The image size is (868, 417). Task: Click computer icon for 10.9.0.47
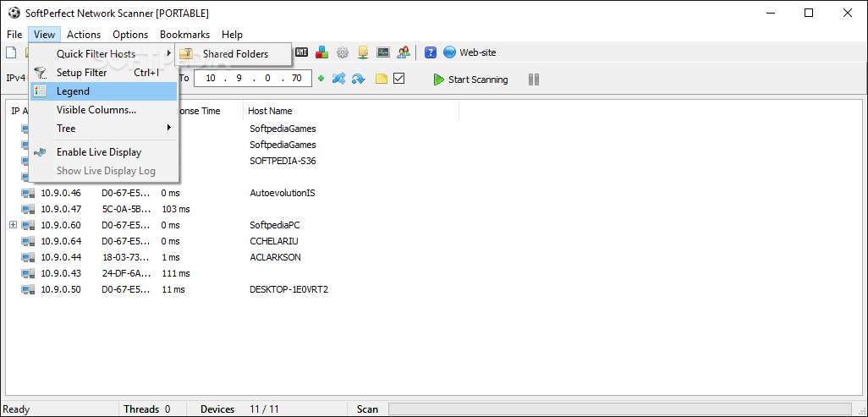pyautogui.click(x=28, y=209)
